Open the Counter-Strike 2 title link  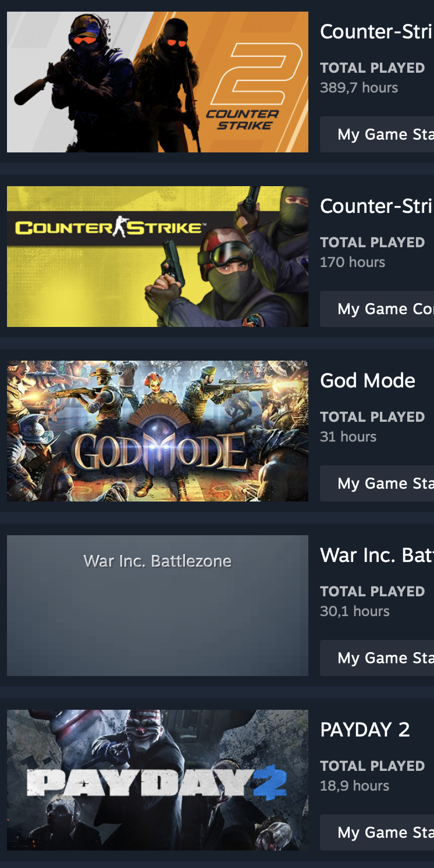(376, 31)
